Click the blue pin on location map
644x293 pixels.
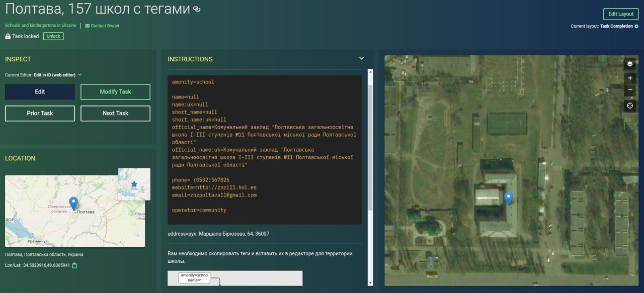coord(73,204)
